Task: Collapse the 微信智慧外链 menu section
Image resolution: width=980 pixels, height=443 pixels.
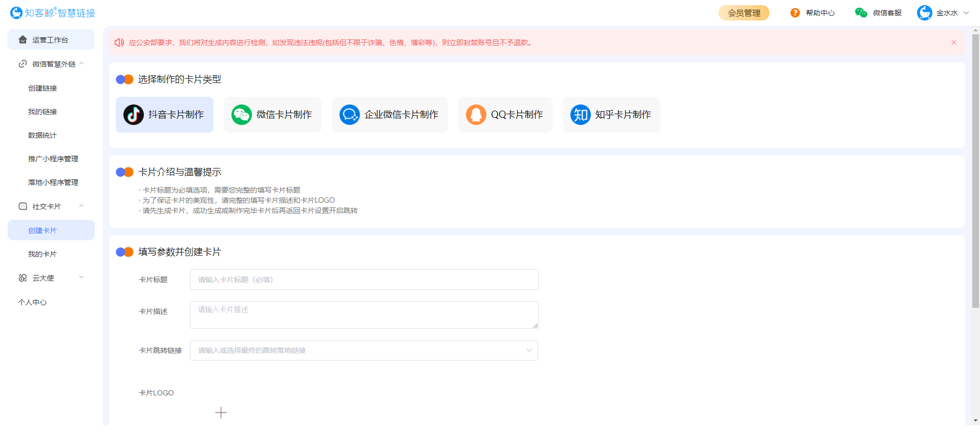Action: click(81, 64)
